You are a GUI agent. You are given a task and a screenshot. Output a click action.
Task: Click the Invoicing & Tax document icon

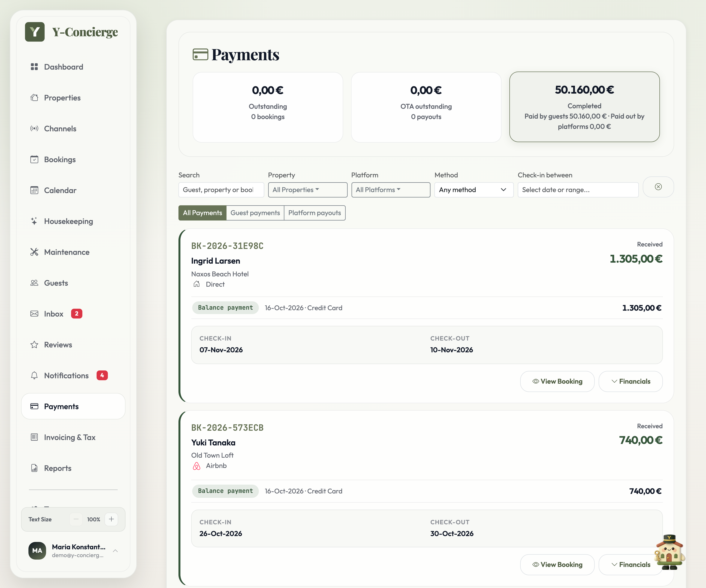[34, 437]
